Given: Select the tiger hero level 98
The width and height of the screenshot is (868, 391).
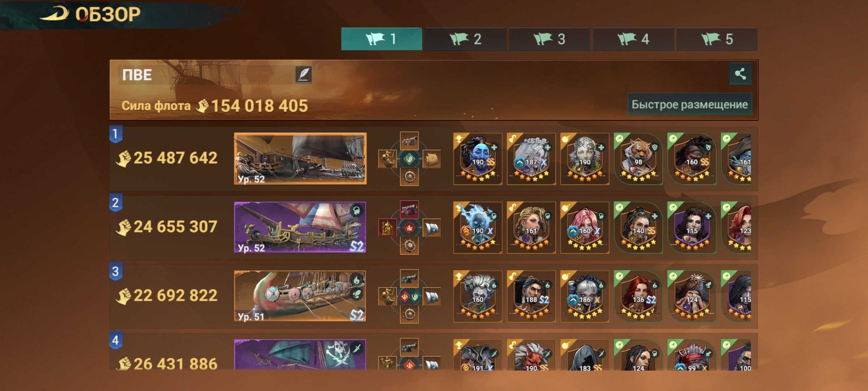Looking at the screenshot, I should [x=638, y=159].
